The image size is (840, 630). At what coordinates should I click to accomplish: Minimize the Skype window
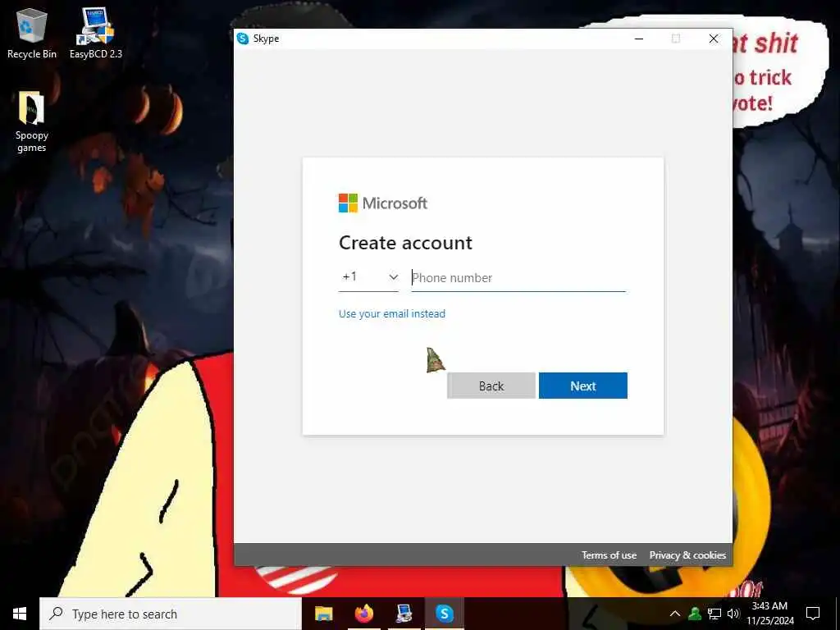(x=638, y=39)
